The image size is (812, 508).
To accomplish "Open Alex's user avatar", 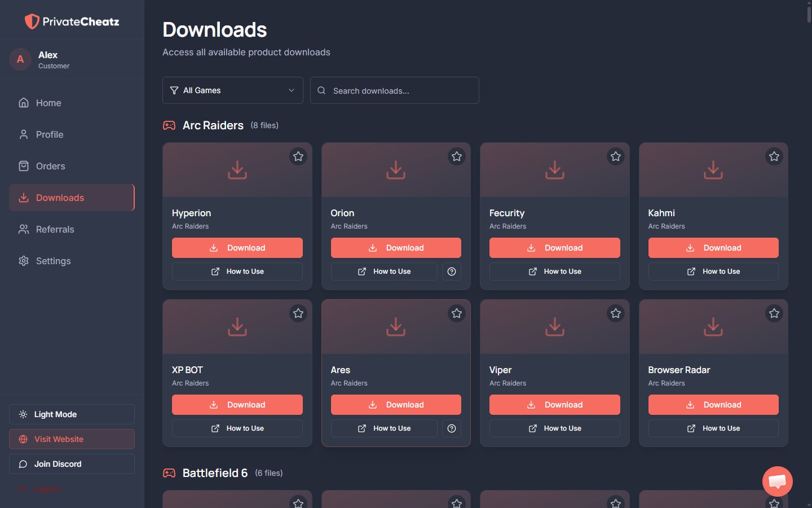I will [20, 59].
